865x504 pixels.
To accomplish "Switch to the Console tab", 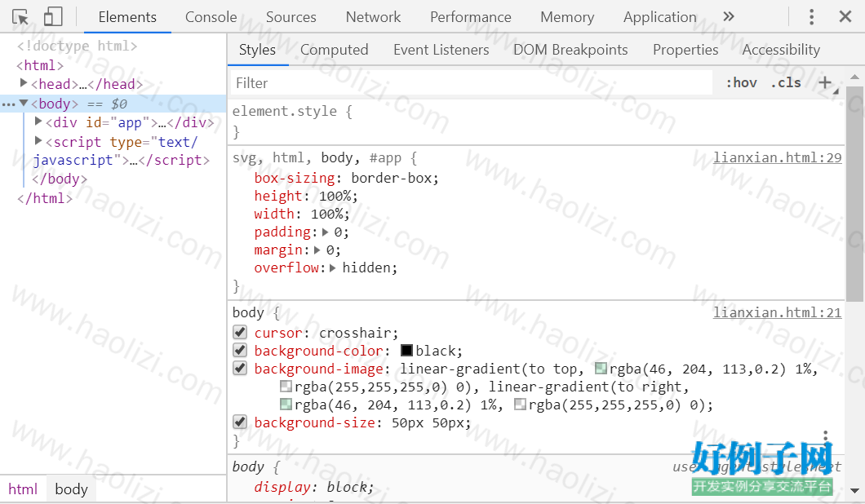I will point(211,17).
